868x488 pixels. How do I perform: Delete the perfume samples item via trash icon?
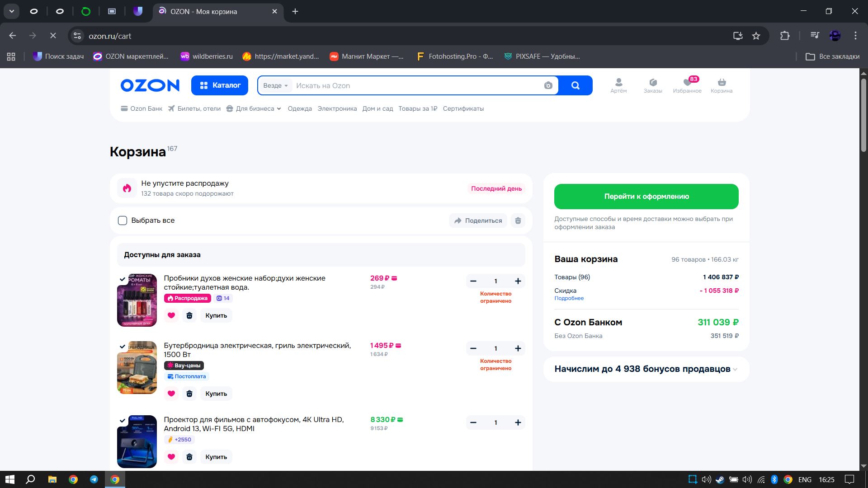click(x=189, y=315)
